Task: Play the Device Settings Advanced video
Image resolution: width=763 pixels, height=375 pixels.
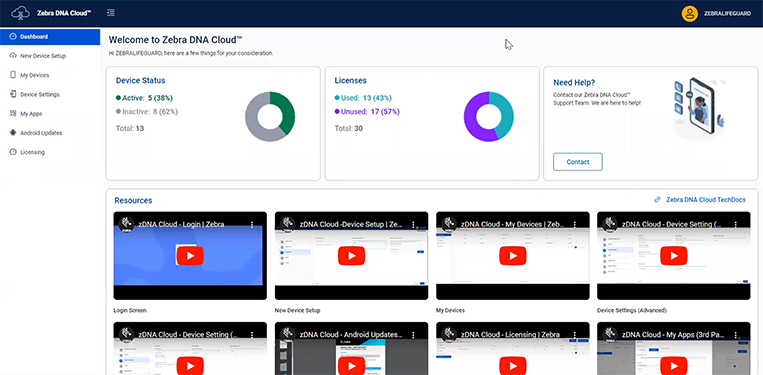Action: [673, 256]
